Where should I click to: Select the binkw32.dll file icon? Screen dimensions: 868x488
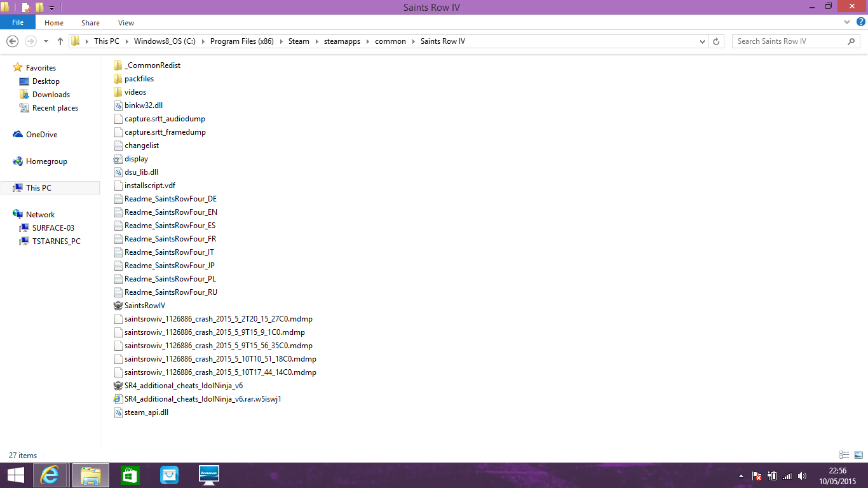coord(118,105)
